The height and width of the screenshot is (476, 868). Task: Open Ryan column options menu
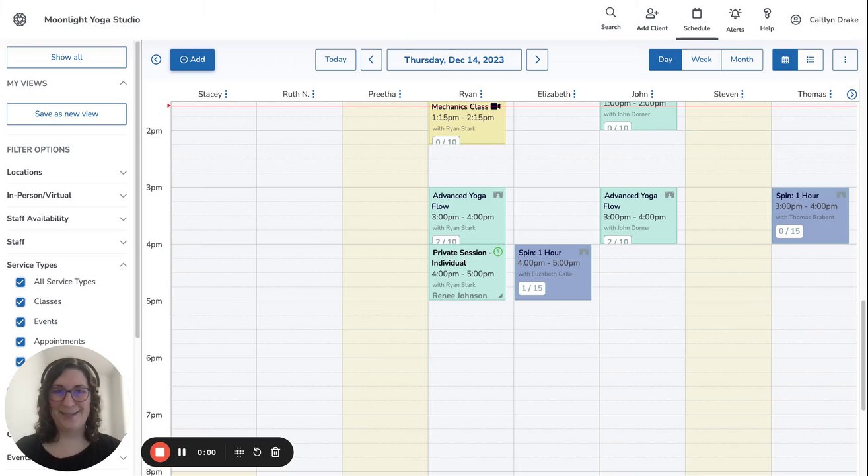(x=481, y=94)
